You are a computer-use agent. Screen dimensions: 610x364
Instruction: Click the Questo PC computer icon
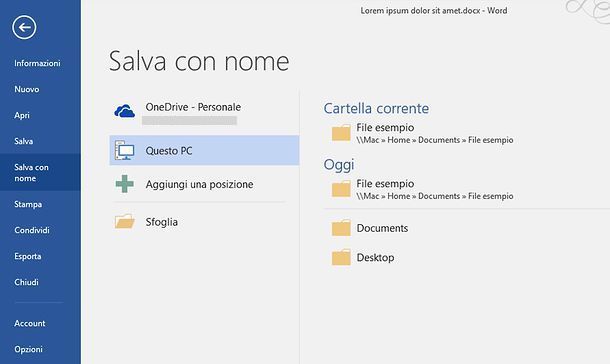pyautogui.click(x=124, y=150)
